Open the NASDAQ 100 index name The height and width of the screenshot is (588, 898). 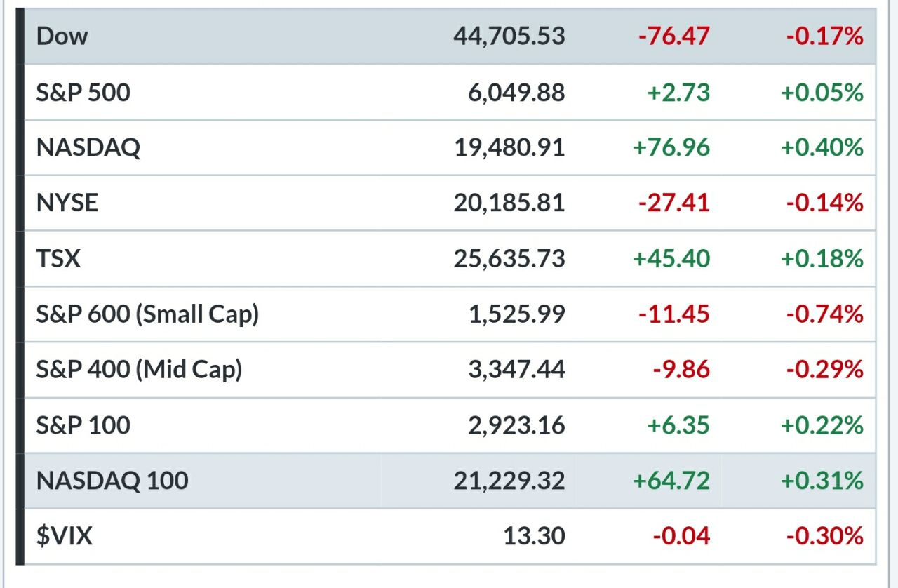(x=112, y=480)
